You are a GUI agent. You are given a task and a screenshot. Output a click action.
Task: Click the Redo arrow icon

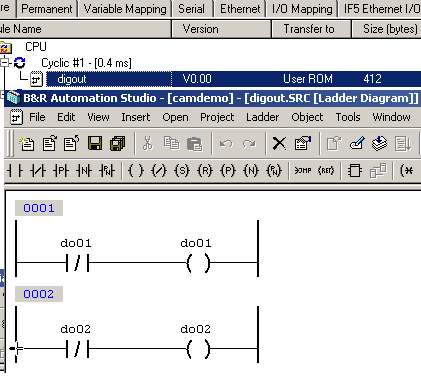pyautogui.click(x=249, y=144)
